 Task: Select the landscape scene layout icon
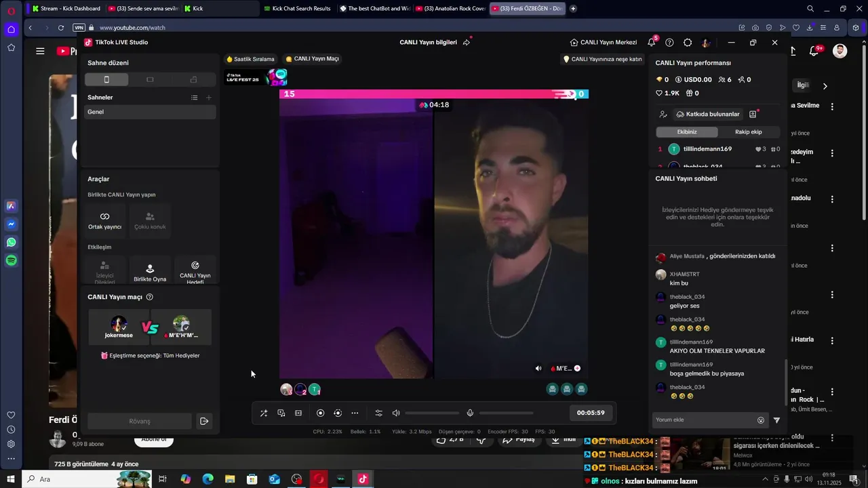(x=150, y=79)
